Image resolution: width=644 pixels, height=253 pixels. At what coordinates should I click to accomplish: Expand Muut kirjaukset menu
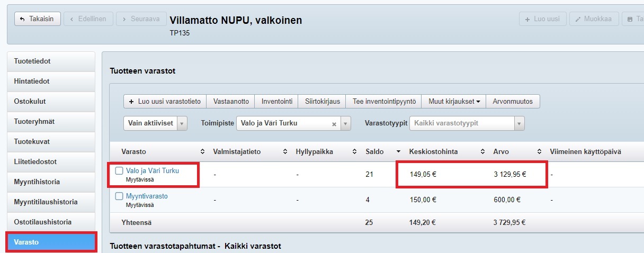(453, 101)
